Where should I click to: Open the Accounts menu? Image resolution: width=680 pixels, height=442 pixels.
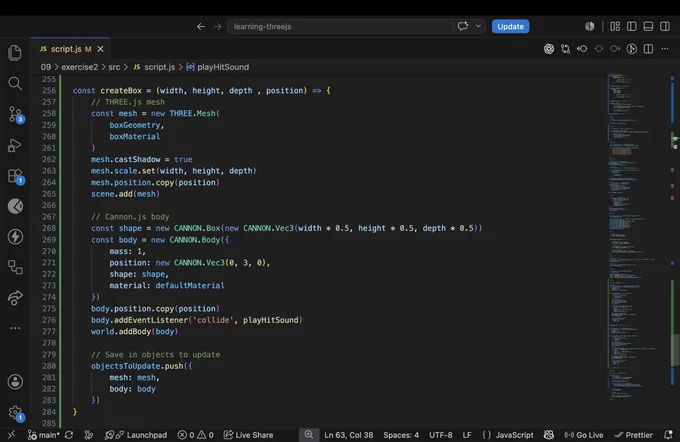(15, 382)
